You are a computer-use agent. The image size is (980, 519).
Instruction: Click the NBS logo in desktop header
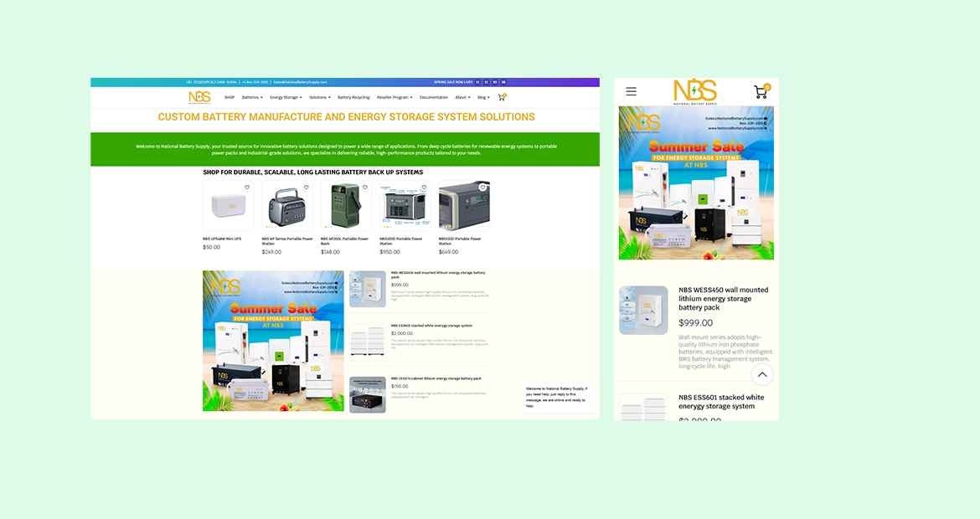(199, 97)
